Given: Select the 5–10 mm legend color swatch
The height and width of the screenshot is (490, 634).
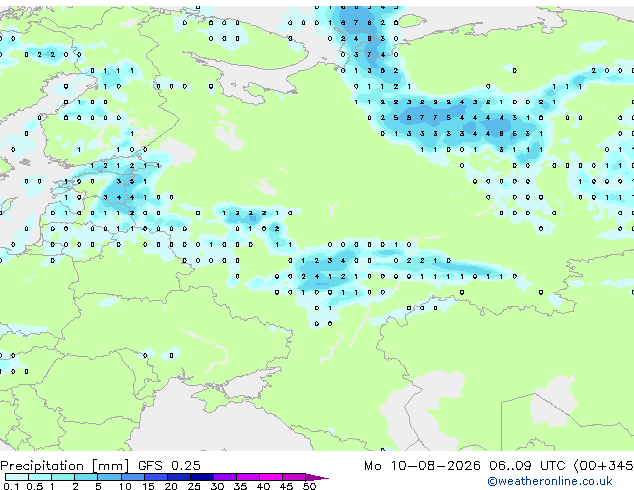Looking at the screenshot, I should click(x=109, y=477).
